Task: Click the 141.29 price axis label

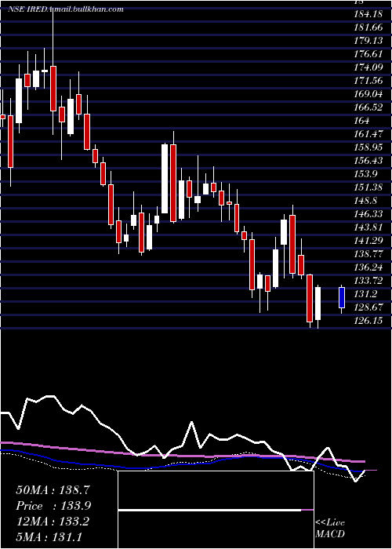Action: point(368,240)
